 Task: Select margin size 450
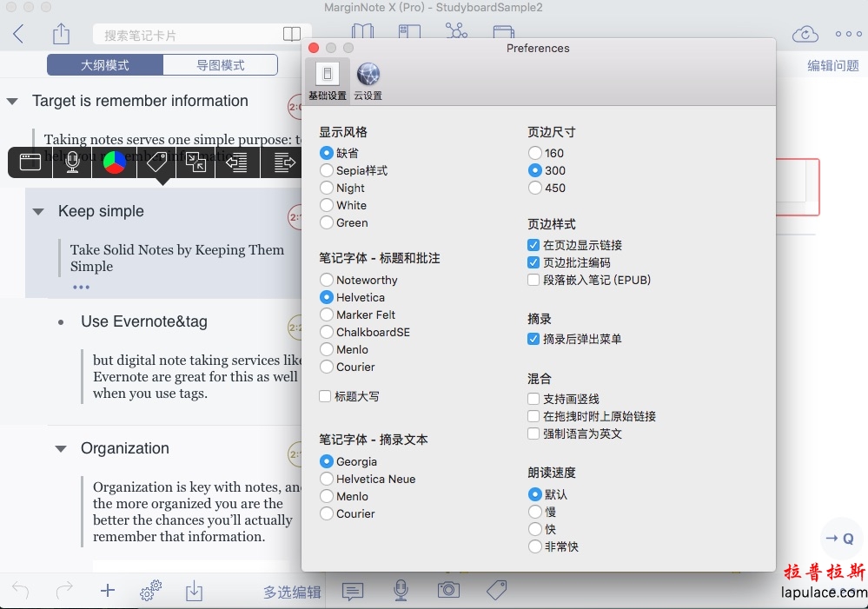(x=535, y=188)
